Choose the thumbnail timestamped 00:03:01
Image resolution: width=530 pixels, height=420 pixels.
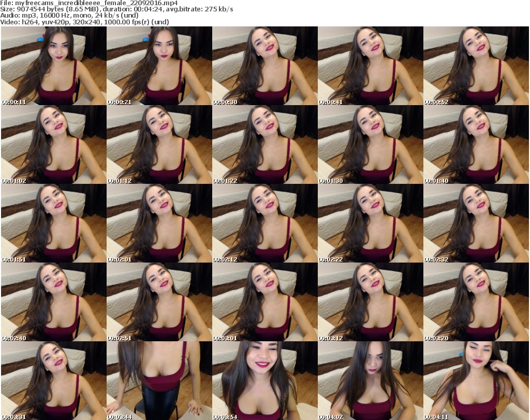[x=265, y=302]
